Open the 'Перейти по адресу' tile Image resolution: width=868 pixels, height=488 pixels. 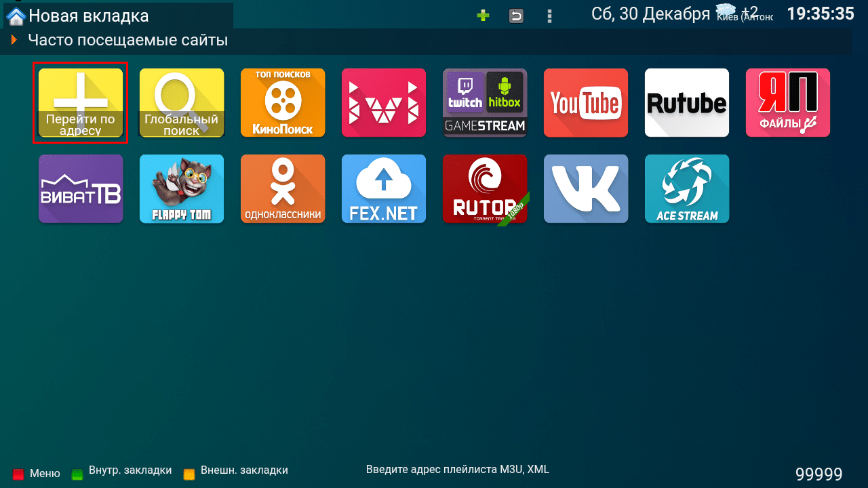click(81, 102)
